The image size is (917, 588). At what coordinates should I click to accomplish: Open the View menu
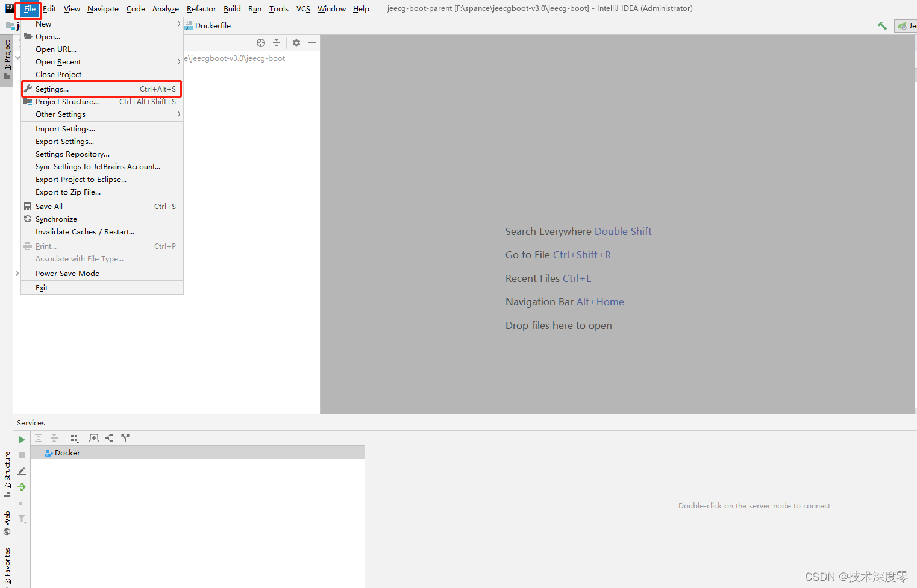(x=72, y=9)
